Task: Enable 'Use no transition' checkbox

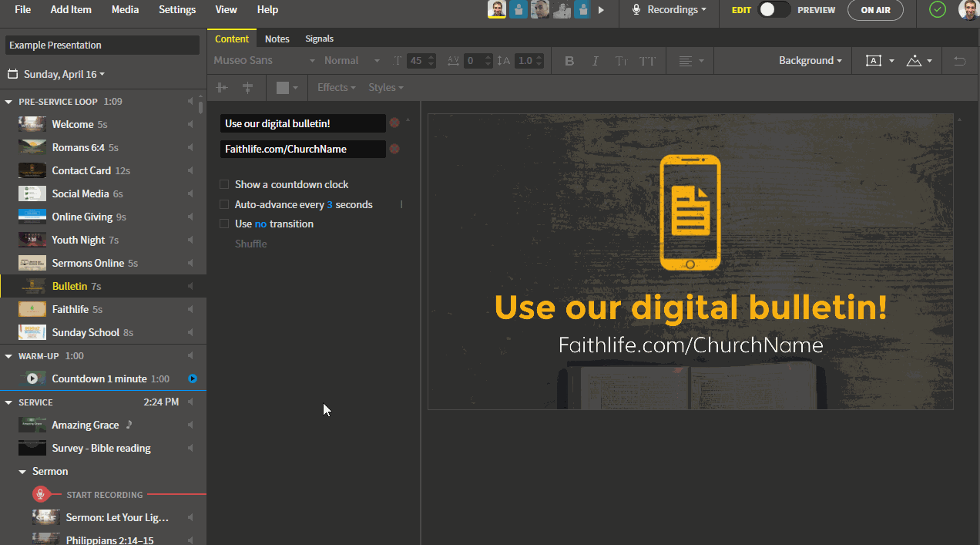Action: [x=224, y=224]
